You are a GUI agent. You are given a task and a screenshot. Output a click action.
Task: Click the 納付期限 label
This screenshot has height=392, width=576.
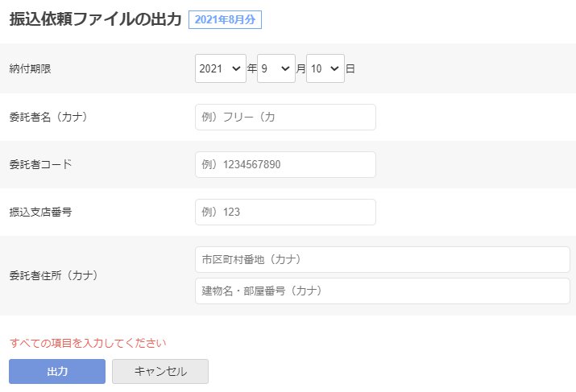coord(30,68)
